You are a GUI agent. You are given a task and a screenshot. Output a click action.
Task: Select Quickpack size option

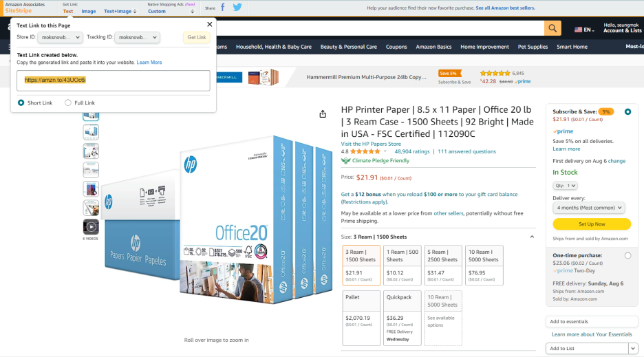[402, 318]
